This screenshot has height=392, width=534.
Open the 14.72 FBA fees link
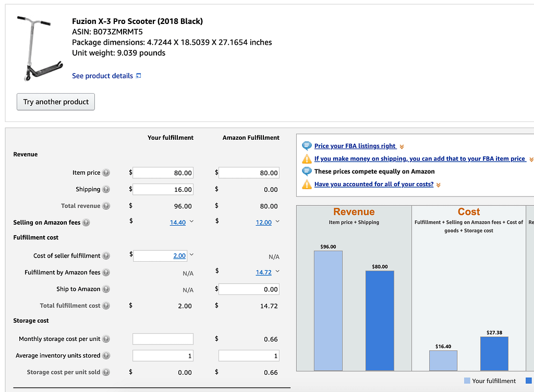pos(263,272)
